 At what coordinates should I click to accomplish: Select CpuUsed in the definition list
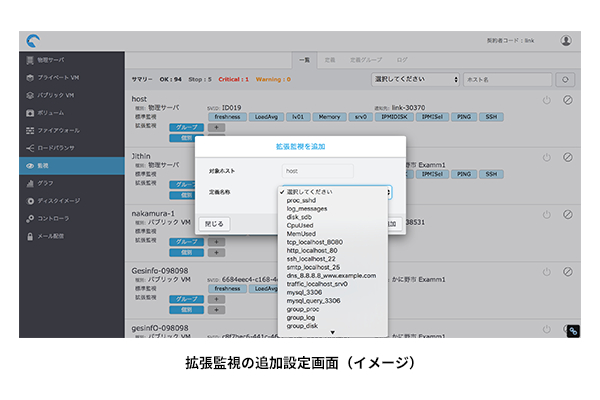click(300, 227)
